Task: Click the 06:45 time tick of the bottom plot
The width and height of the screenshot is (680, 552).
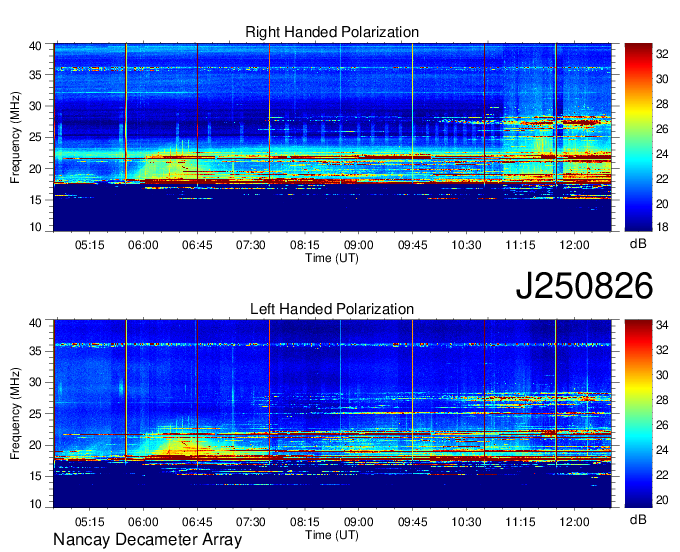Action: tap(197, 522)
